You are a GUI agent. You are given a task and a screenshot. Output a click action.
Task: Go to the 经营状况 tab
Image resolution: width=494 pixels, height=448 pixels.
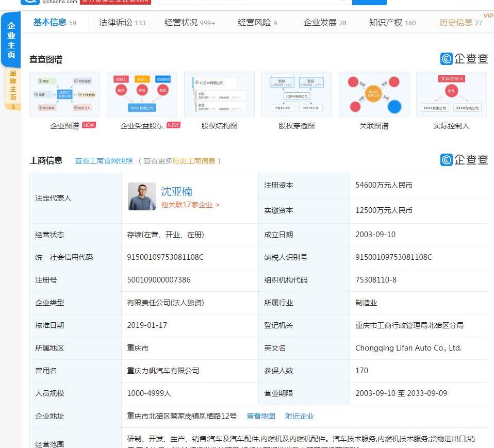189,22
